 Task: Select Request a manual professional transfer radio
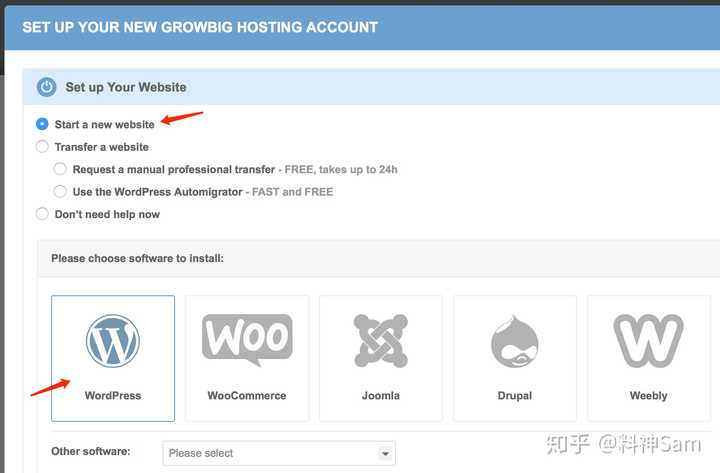click(x=60, y=169)
